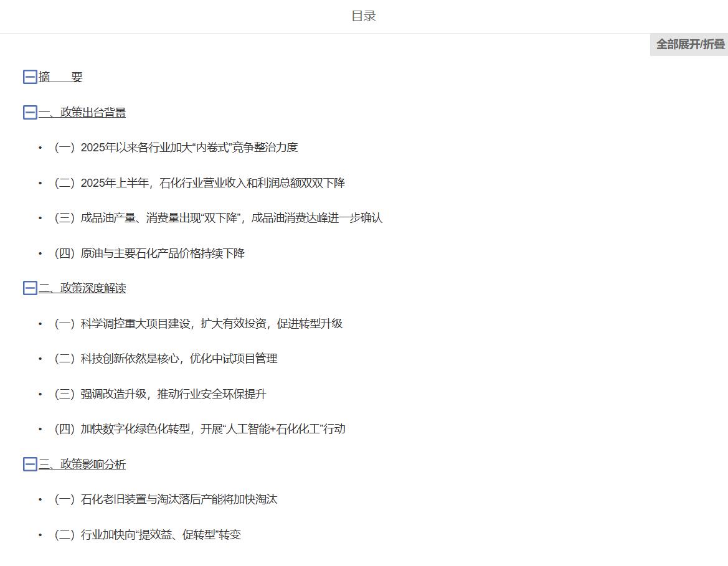Screen dimensions: 728x566
Task: Go to 强调改造升级 entry
Action: [x=160, y=394]
